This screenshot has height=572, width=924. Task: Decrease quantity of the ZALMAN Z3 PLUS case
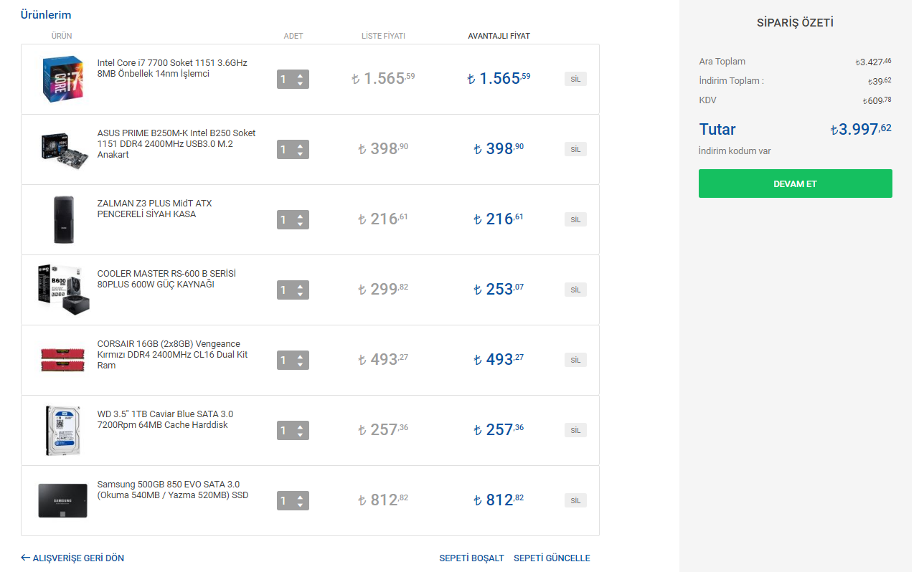click(300, 224)
